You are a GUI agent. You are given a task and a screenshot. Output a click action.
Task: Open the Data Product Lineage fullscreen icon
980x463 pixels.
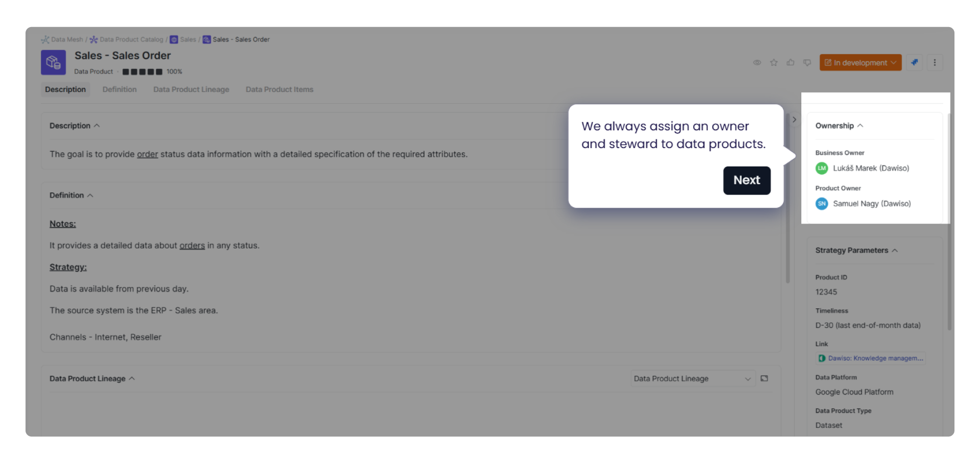[764, 378]
